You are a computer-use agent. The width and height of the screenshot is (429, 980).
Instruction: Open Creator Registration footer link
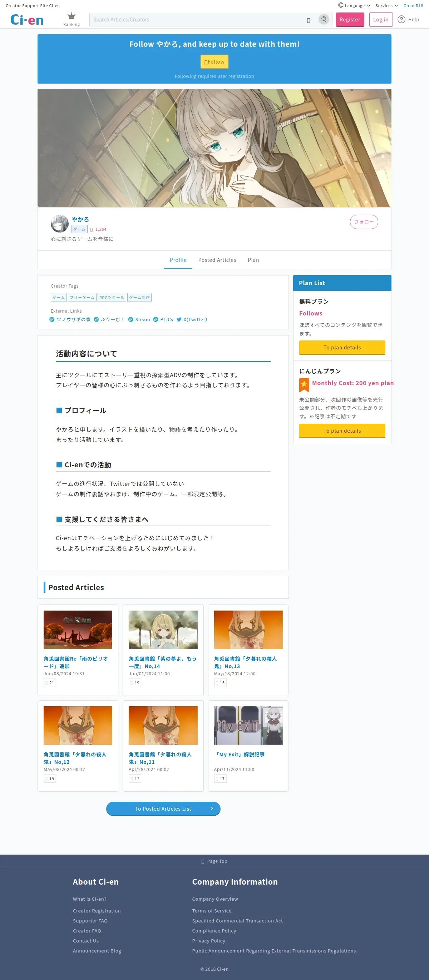coord(97,911)
